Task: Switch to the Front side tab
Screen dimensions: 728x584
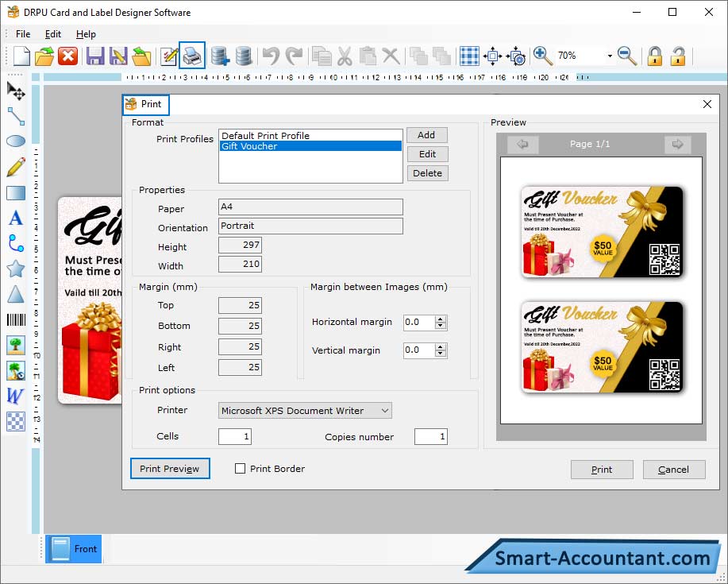Action: (73, 549)
